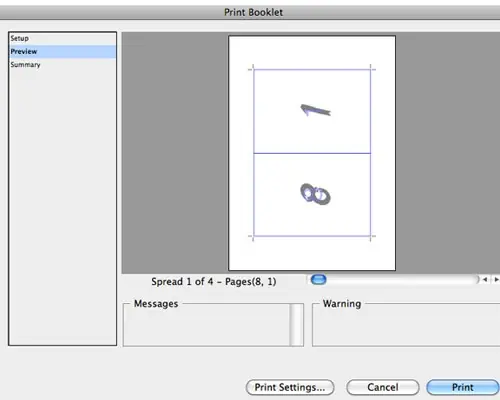Click the page 1 preview in the spread
Viewport: 500px width, 400px height.
point(312,111)
